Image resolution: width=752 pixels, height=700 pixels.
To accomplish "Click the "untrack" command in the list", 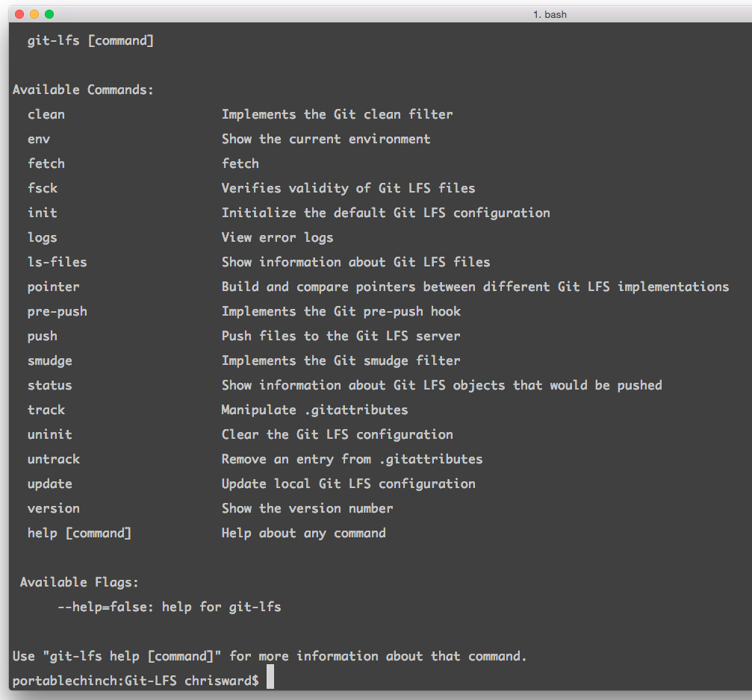I will click(54, 459).
